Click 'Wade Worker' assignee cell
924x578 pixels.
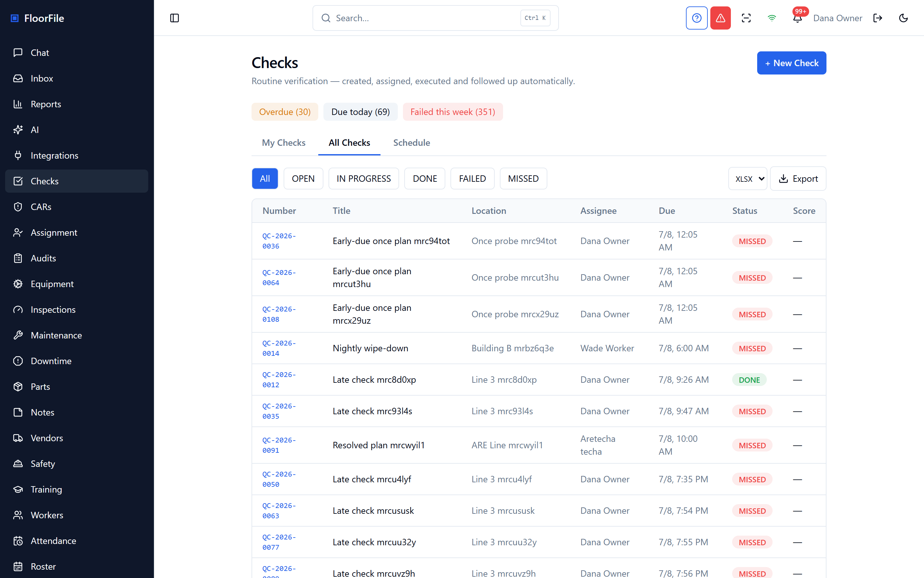(x=607, y=348)
